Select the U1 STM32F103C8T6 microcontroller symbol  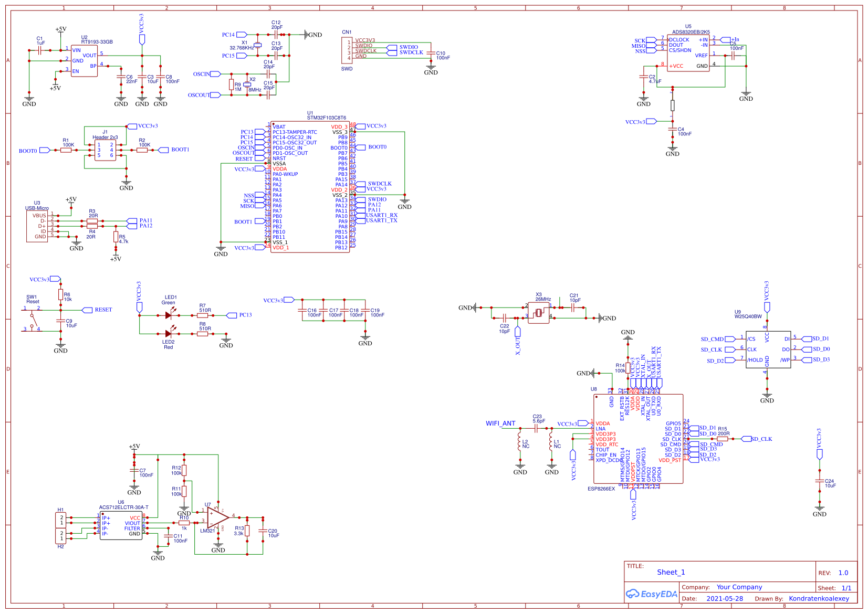310,187
